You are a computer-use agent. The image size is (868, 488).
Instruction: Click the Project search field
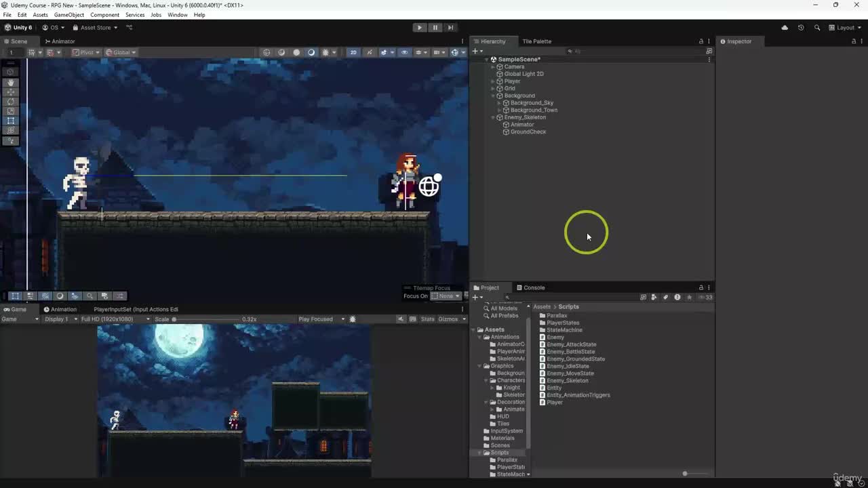pos(571,297)
